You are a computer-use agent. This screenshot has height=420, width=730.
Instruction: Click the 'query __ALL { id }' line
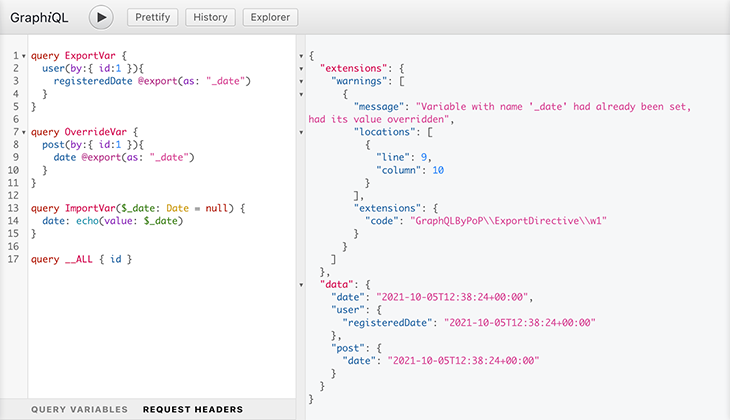pyautogui.click(x=81, y=259)
